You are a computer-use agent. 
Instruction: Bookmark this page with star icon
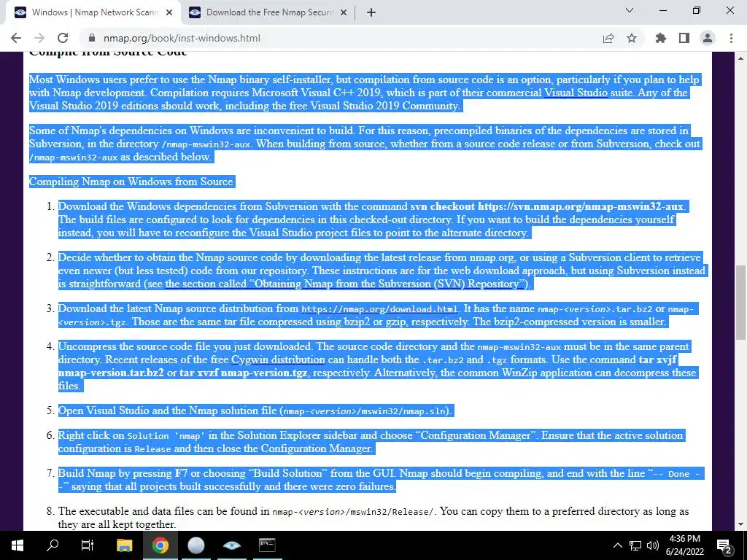pyautogui.click(x=632, y=38)
